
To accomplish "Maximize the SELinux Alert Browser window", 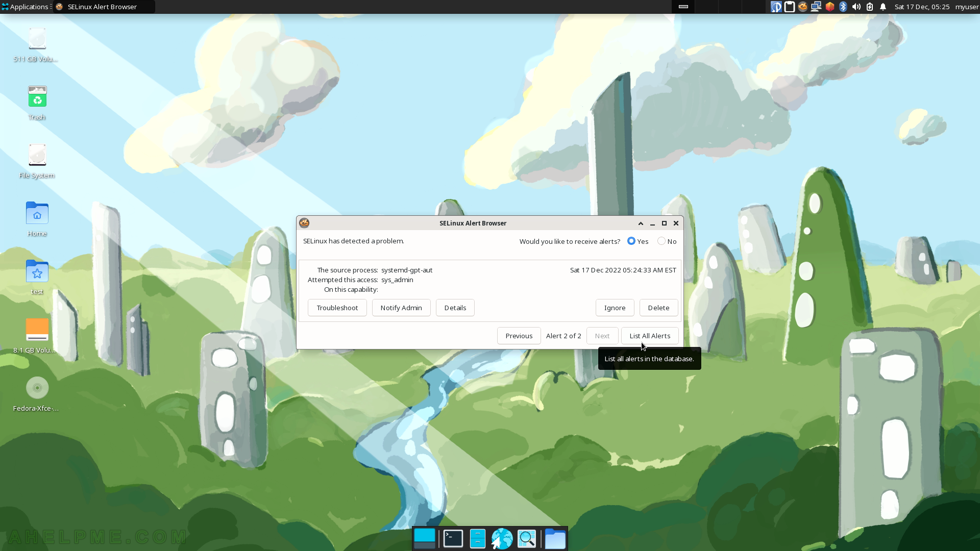I will 664,223.
